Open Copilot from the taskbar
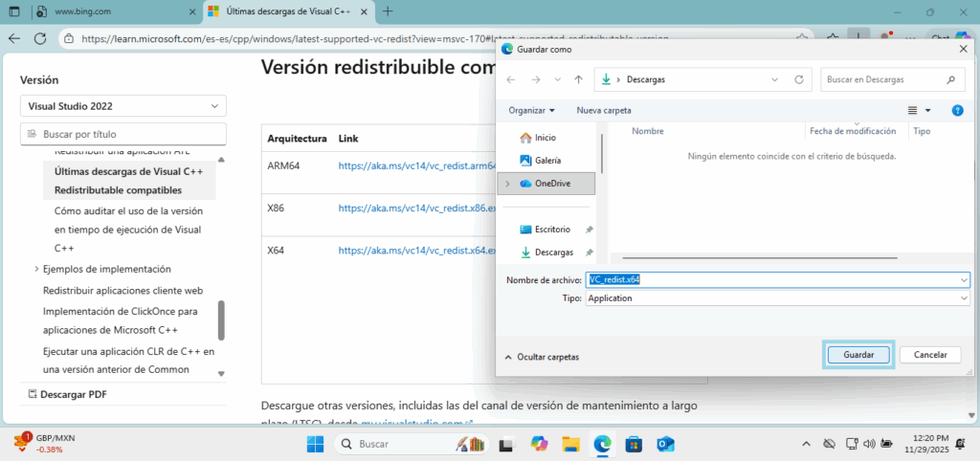Screen dimensions: 980x461 (539, 444)
